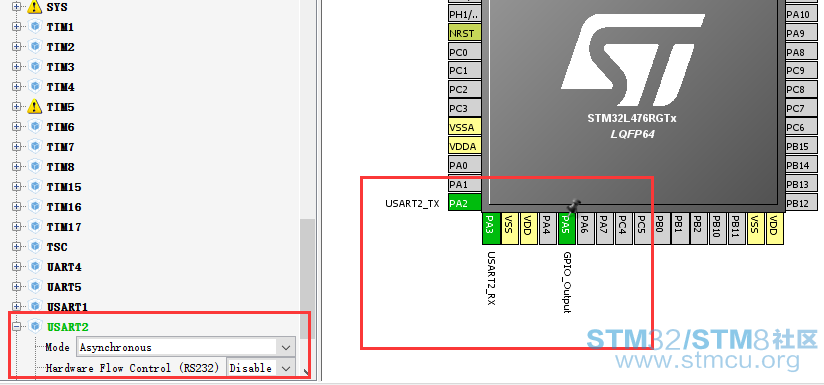Expand the TIM5 tree node
Viewport: 824px width, 385px height.
click(17, 107)
